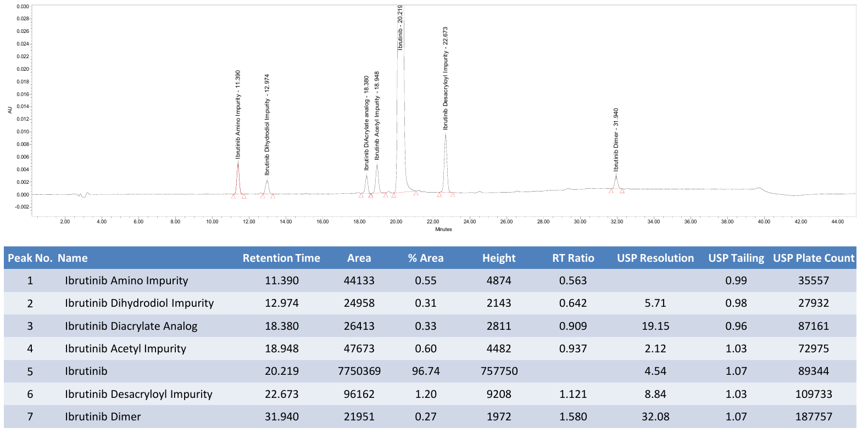Image resolution: width=868 pixels, height=433 pixels.
Task: Click the Ibrutinib Dimer row name
Action: tap(103, 417)
